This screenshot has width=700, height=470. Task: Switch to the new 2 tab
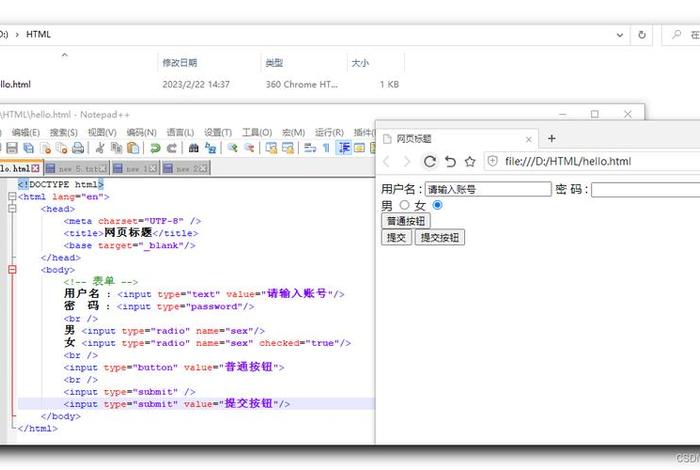coord(186,168)
